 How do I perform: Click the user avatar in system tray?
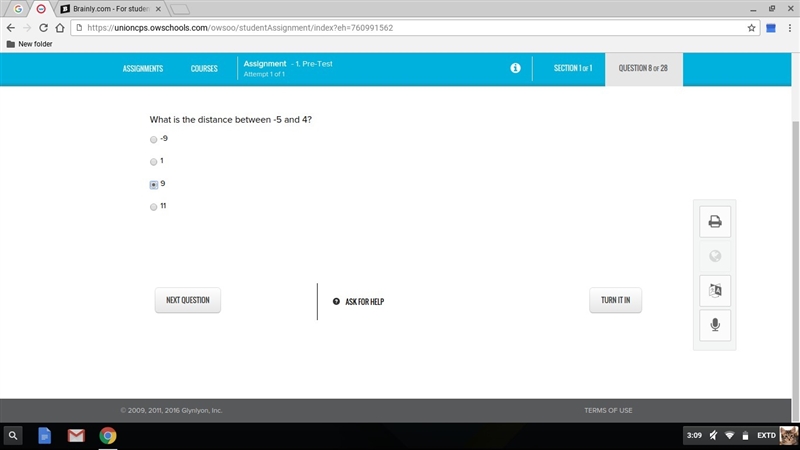[789, 436]
